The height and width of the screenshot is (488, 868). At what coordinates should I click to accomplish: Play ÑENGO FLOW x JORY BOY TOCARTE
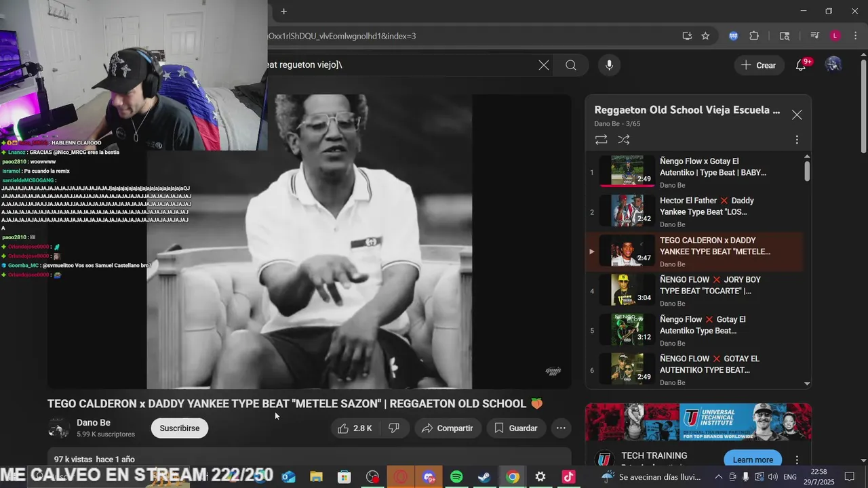pos(695,291)
